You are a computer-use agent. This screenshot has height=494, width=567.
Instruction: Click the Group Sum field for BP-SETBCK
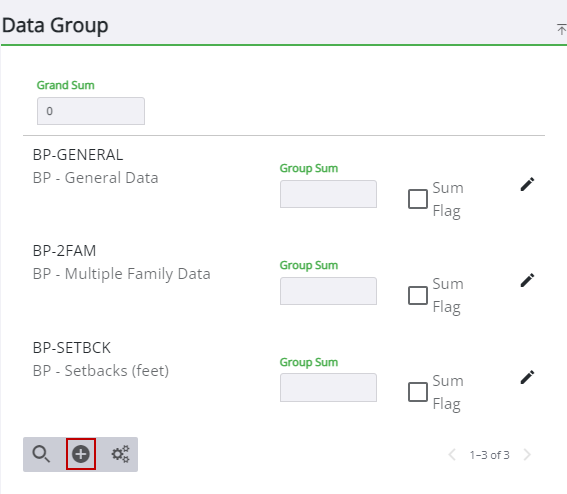pyautogui.click(x=328, y=388)
